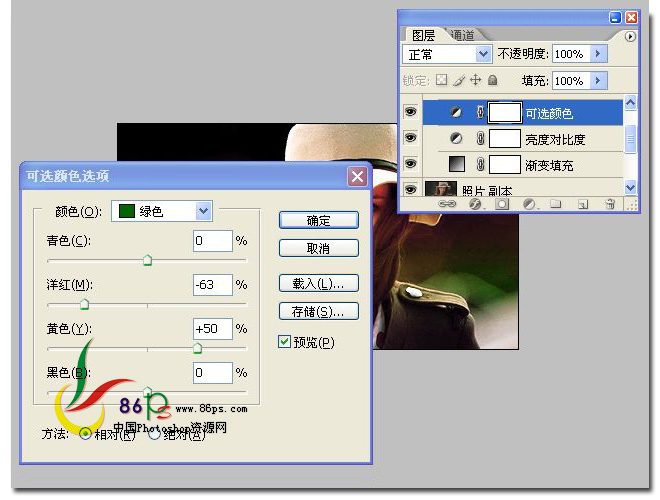Select the layer named 亮度对比度
This screenshot has width=660, height=500.
point(555,139)
